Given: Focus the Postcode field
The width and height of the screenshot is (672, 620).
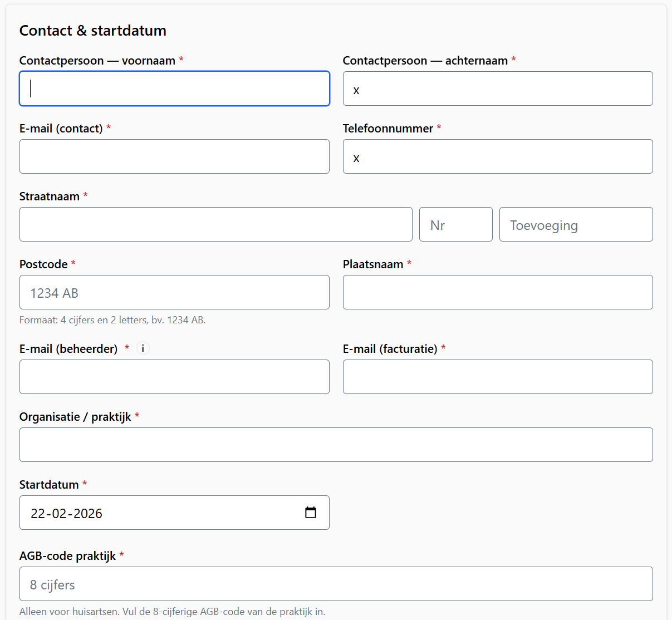Looking at the screenshot, I should (174, 292).
